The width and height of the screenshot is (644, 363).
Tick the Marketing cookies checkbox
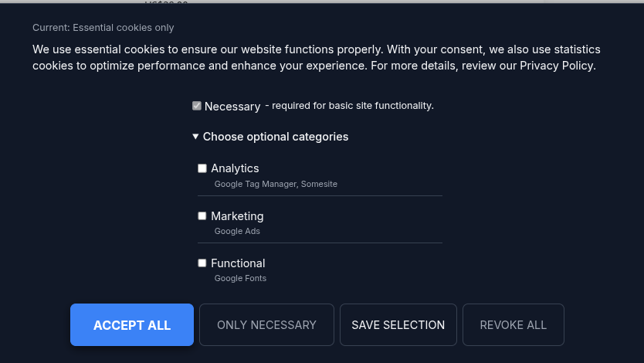(202, 216)
